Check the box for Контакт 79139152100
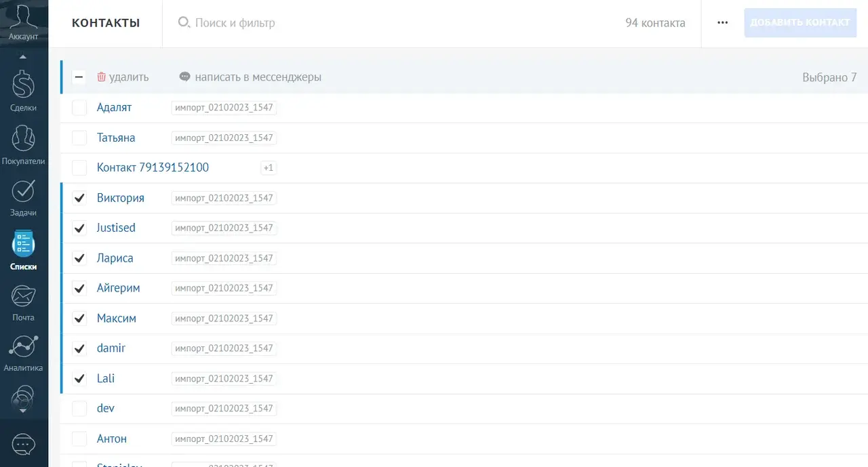 pos(79,167)
